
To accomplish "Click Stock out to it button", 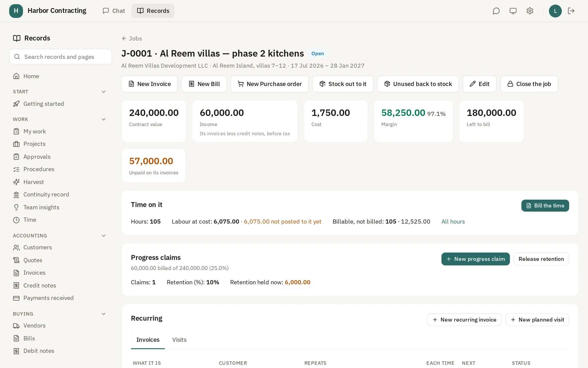I will [343, 84].
